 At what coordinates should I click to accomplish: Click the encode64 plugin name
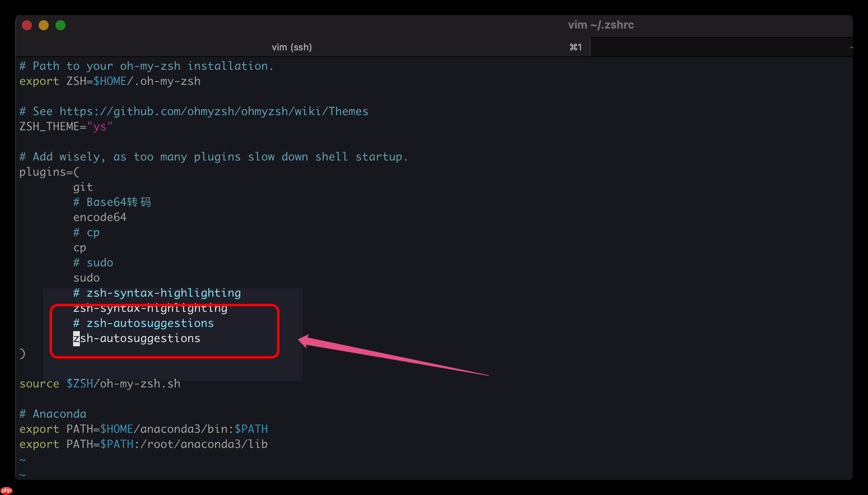pos(100,217)
